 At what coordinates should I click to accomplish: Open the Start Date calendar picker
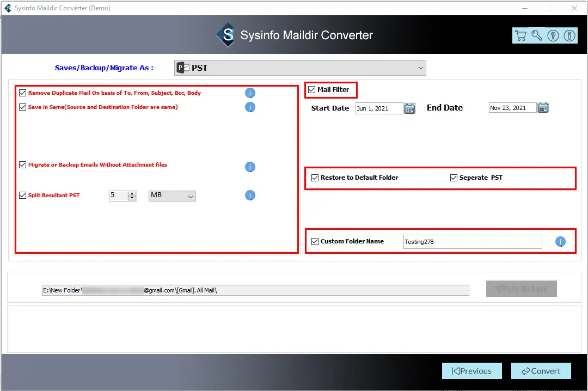[x=409, y=108]
